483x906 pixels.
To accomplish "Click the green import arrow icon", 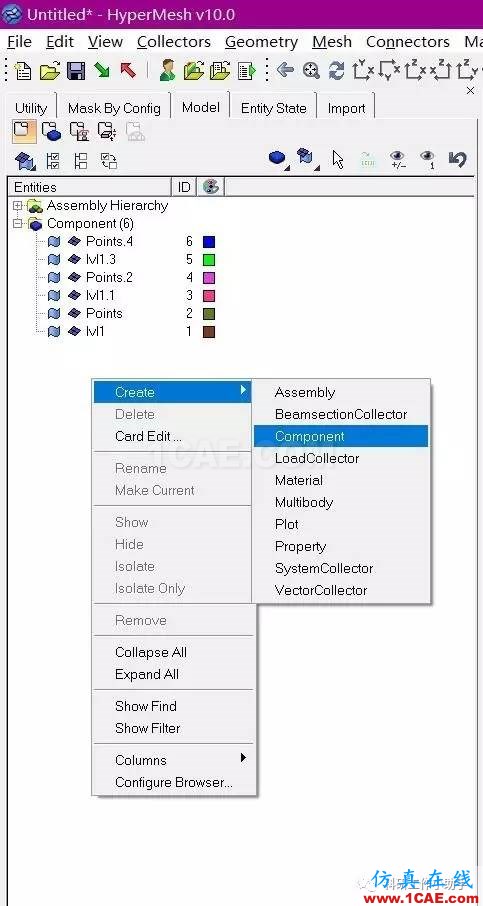I will 102,70.
